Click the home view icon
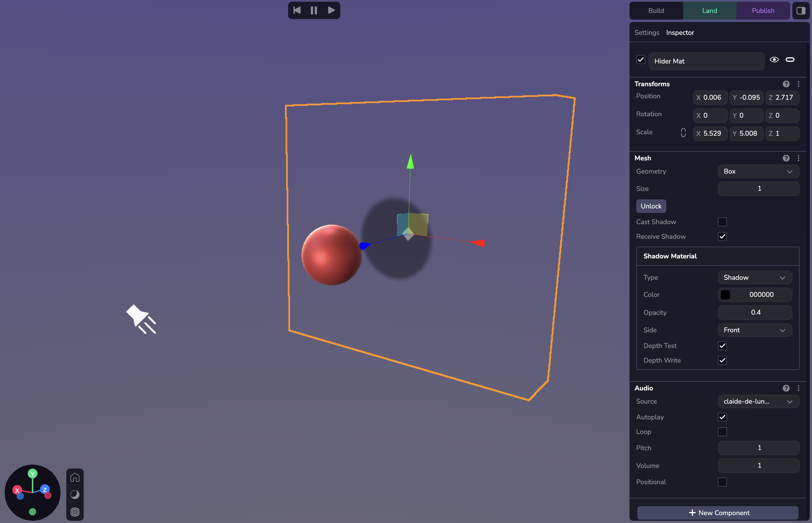Image resolution: width=812 pixels, height=523 pixels. 75,477
